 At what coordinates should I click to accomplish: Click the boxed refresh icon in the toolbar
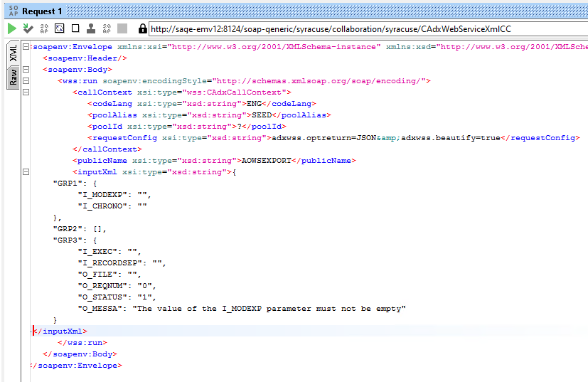[60, 28]
